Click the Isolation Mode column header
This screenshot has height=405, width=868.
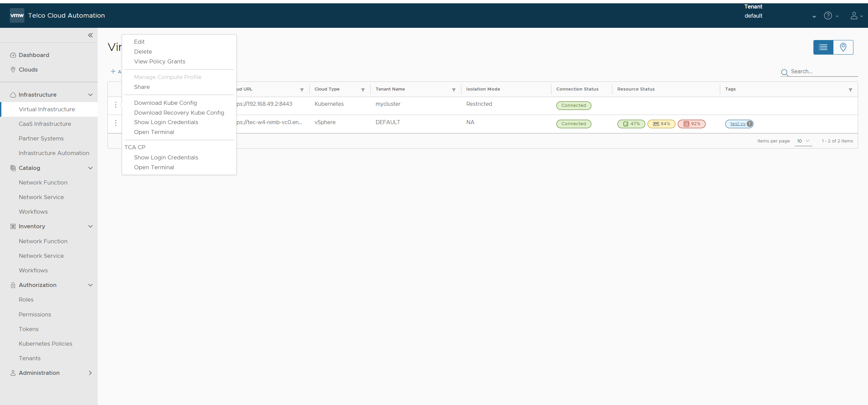click(x=483, y=89)
